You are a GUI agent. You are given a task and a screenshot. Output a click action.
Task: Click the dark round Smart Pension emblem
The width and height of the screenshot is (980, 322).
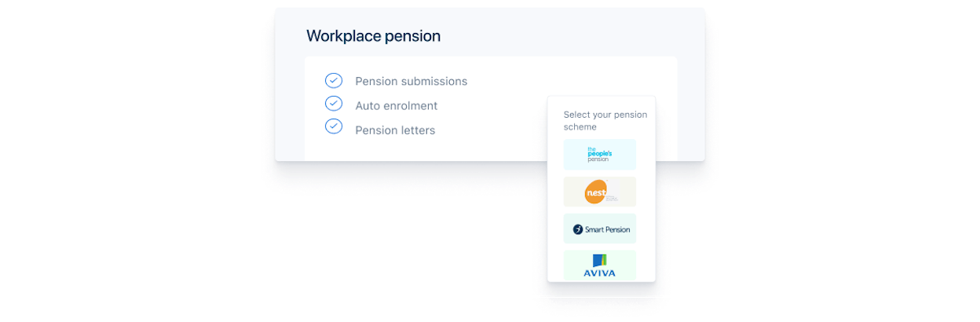[578, 229]
